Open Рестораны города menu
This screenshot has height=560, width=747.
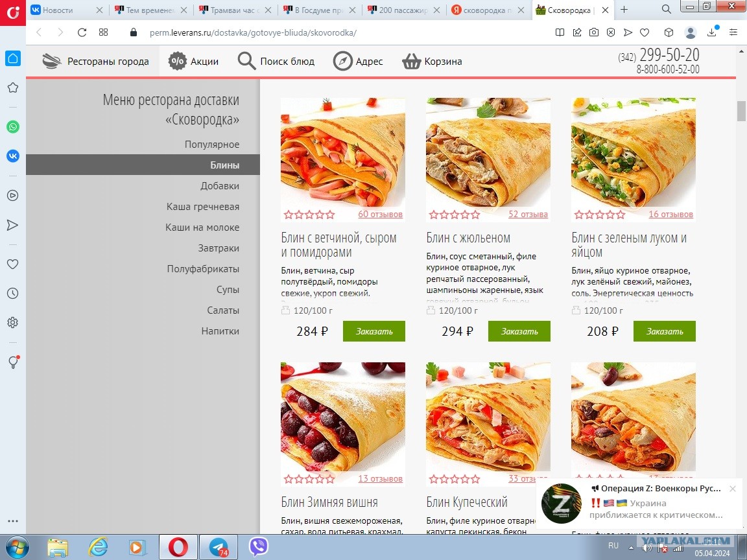click(x=95, y=62)
